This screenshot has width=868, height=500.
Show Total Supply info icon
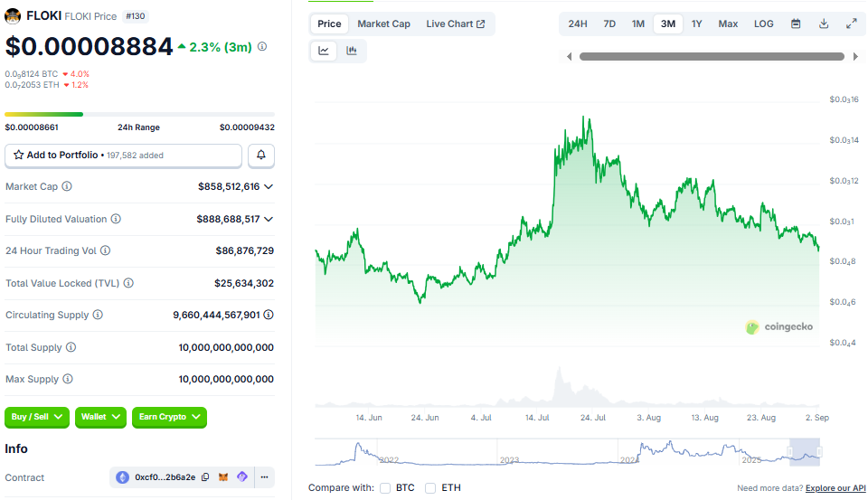(x=71, y=347)
